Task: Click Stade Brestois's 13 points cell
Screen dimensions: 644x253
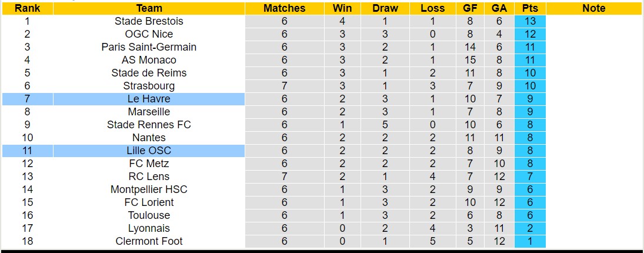Action: coord(530,21)
